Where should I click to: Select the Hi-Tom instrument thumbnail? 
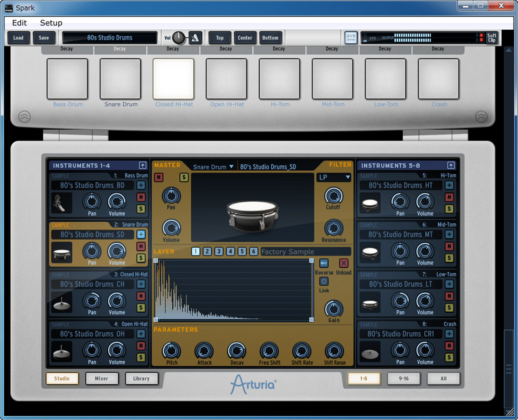tap(370, 203)
